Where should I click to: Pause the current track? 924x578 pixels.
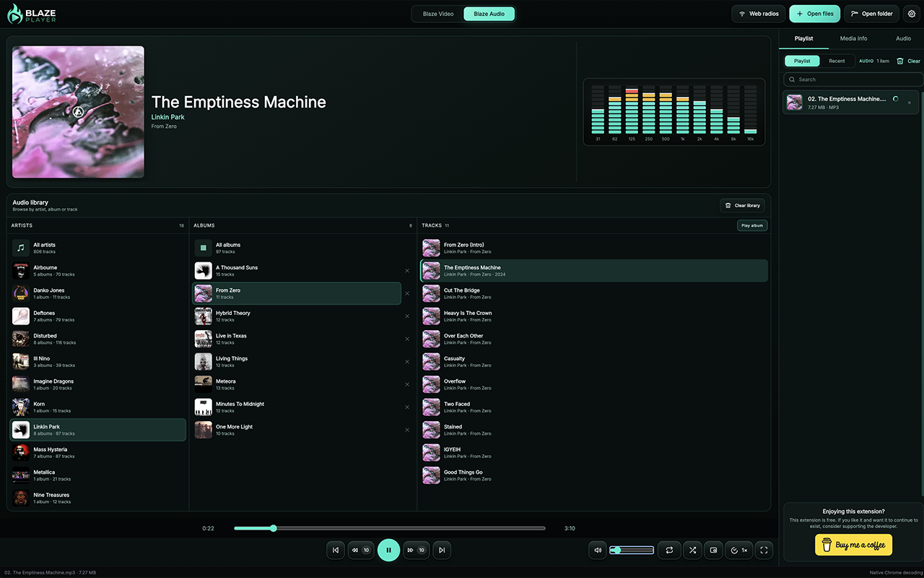tap(388, 550)
